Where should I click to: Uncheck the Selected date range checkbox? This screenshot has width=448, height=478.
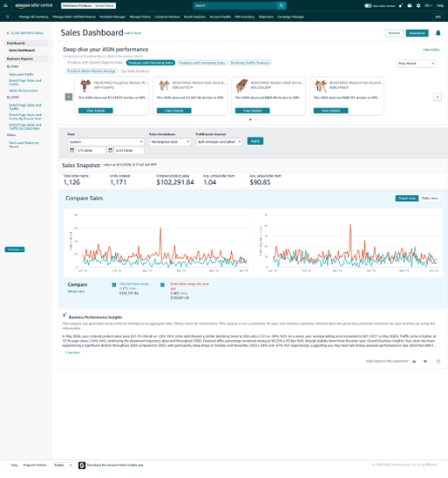click(114, 285)
